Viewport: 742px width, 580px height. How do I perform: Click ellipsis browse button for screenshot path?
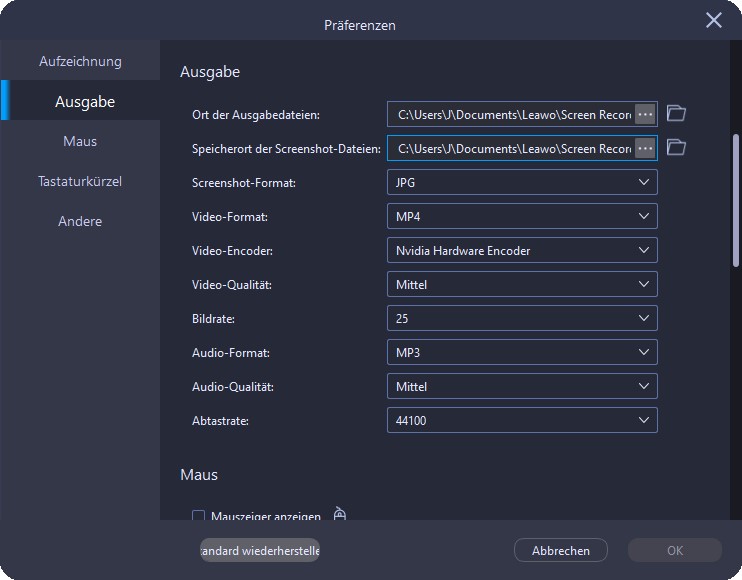click(645, 148)
